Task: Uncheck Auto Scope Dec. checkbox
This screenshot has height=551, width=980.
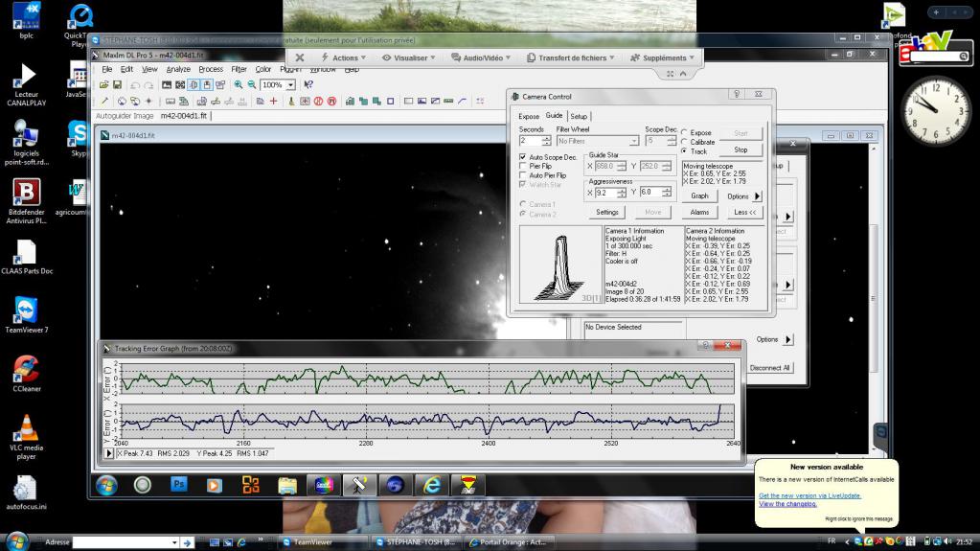Action: [522, 157]
